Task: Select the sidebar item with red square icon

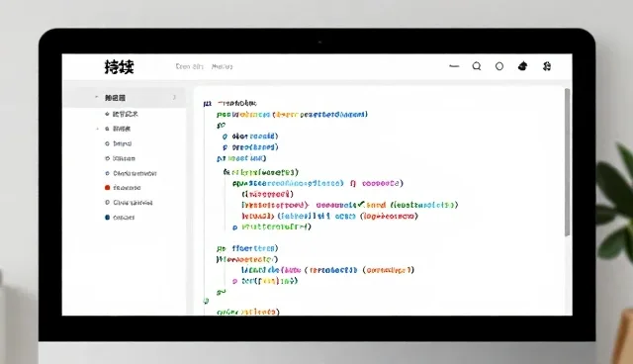Action: tap(123, 188)
